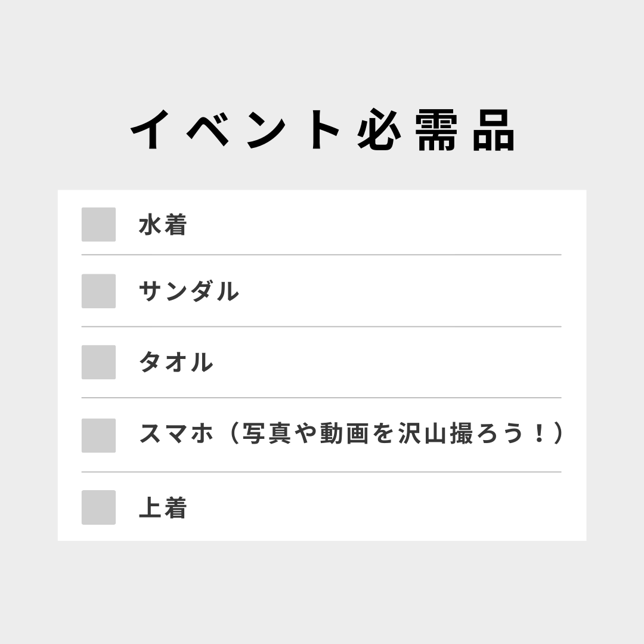Toggle the タオル checkbox
Viewport: 644px width, 644px height.
(98, 363)
